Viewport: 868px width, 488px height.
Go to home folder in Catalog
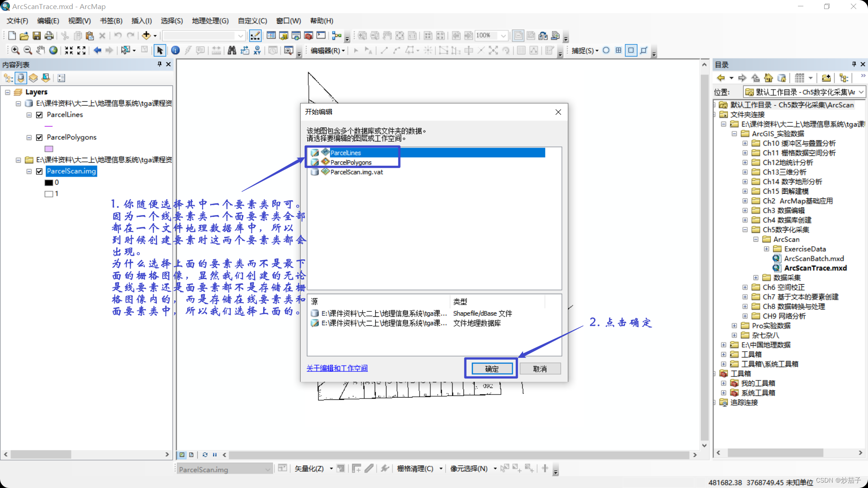tap(769, 78)
